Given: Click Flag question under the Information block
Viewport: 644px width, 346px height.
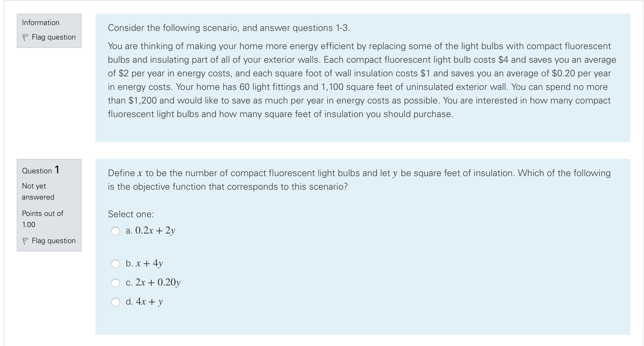Looking at the screenshot, I should pos(53,37).
